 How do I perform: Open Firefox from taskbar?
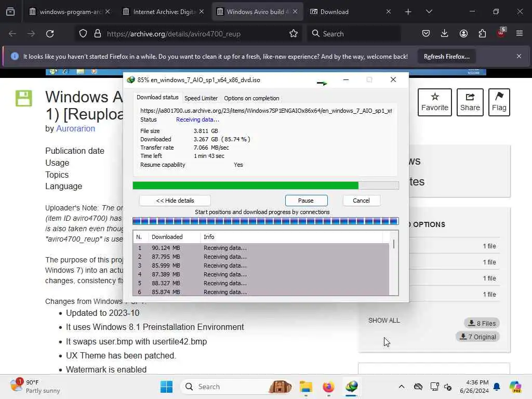(x=328, y=387)
